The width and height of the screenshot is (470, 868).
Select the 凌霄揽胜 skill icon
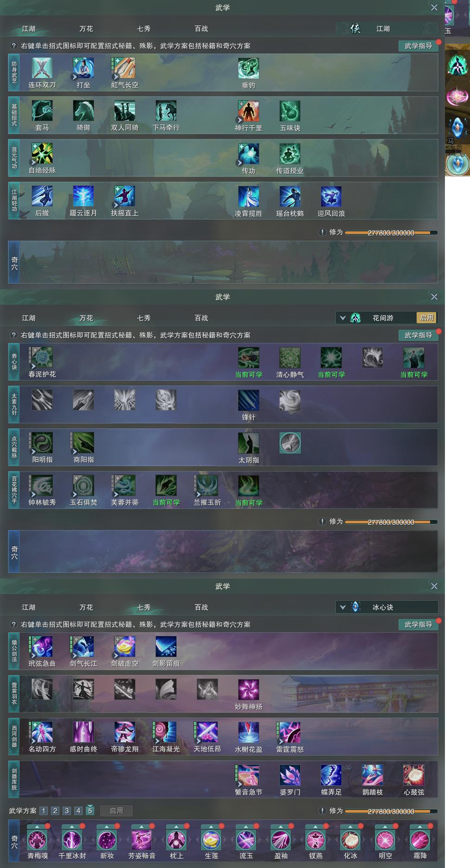[x=249, y=196]
